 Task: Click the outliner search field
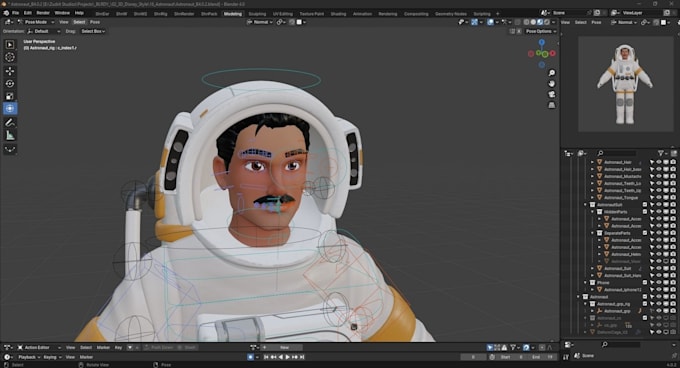(x=616, y=153)
